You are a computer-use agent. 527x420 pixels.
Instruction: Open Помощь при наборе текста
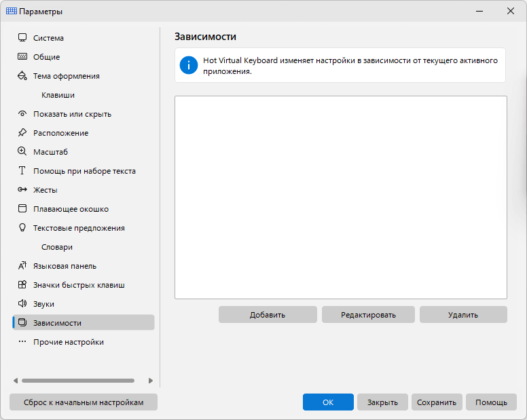(84, 171)
